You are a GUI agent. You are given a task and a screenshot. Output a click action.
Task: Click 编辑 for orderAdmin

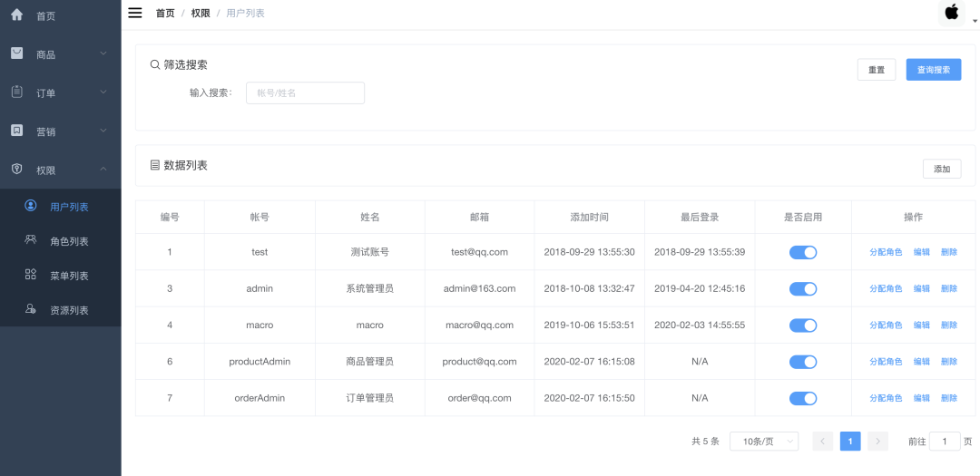point(921,398)
